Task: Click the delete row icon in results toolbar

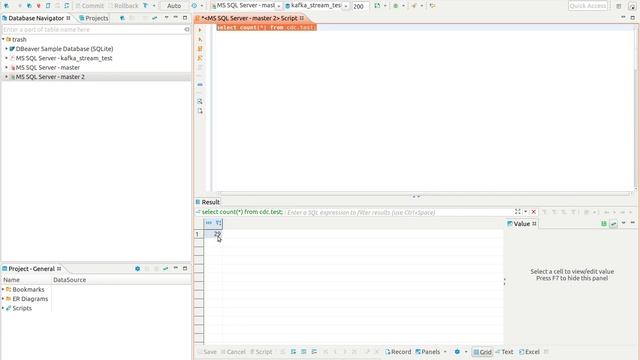Action: pos(314,351)
